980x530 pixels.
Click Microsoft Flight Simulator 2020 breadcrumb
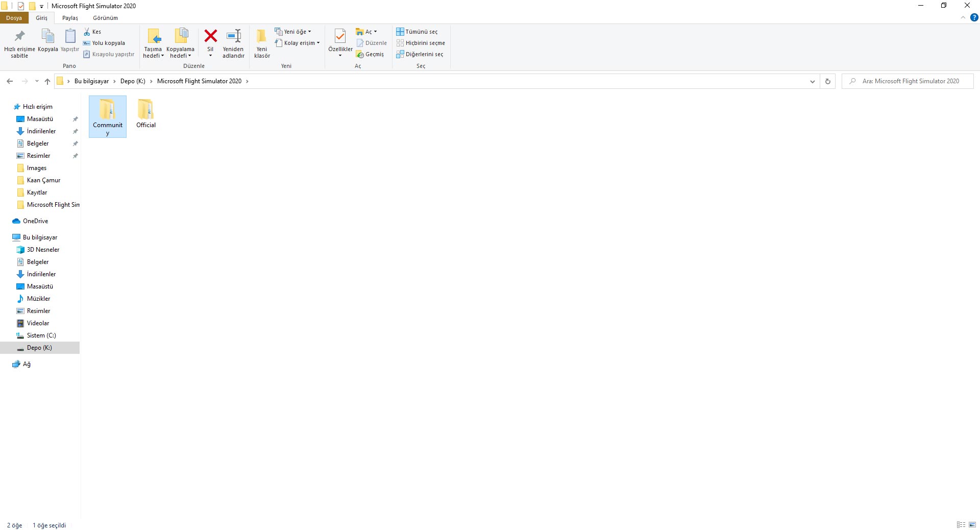click(x=199, y=81)
